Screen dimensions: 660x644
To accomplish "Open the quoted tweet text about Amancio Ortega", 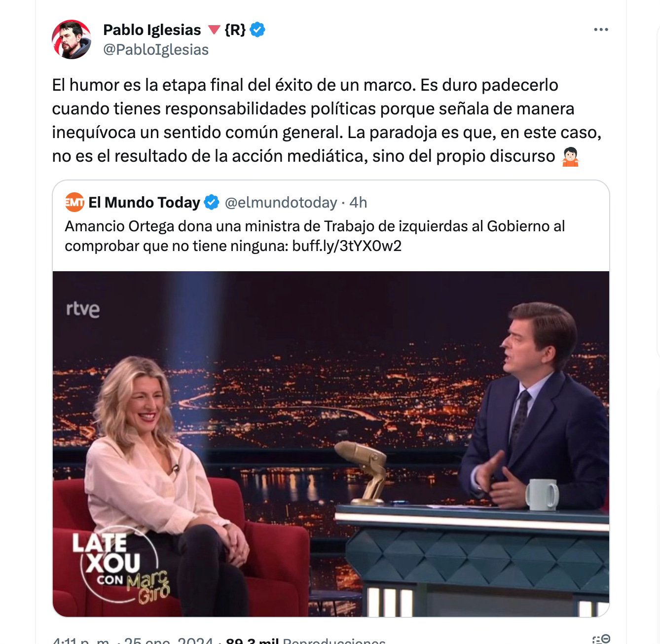I will (315, 236).
